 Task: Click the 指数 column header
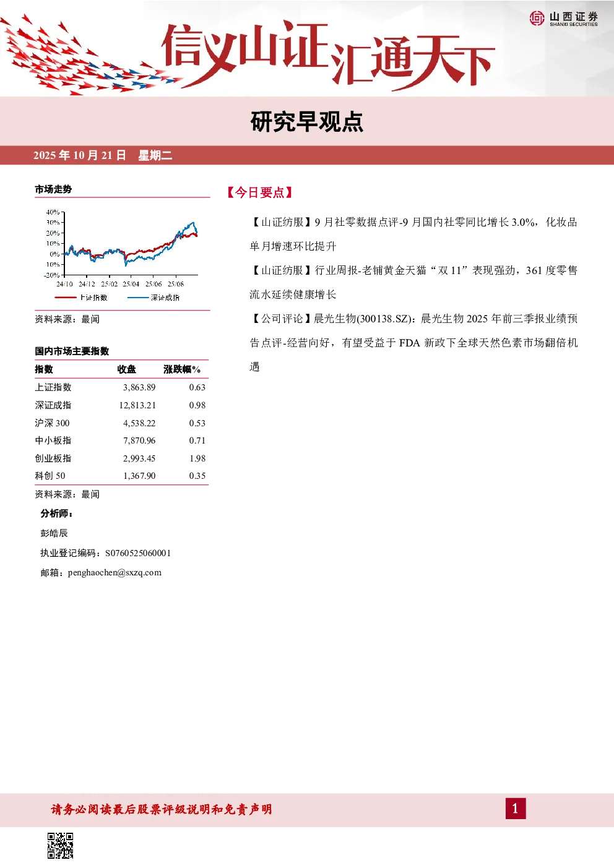pyautogui.click(x=44, y=369)
